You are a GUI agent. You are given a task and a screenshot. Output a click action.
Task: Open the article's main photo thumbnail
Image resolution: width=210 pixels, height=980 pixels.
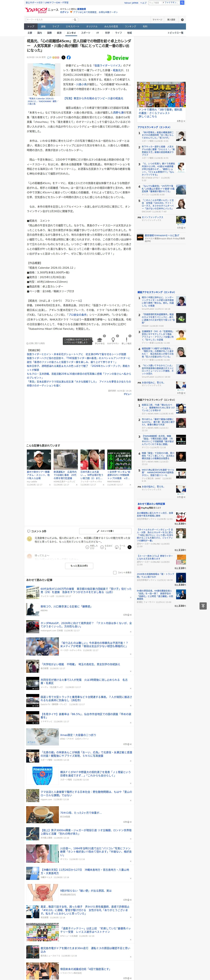tap(44, 80)
